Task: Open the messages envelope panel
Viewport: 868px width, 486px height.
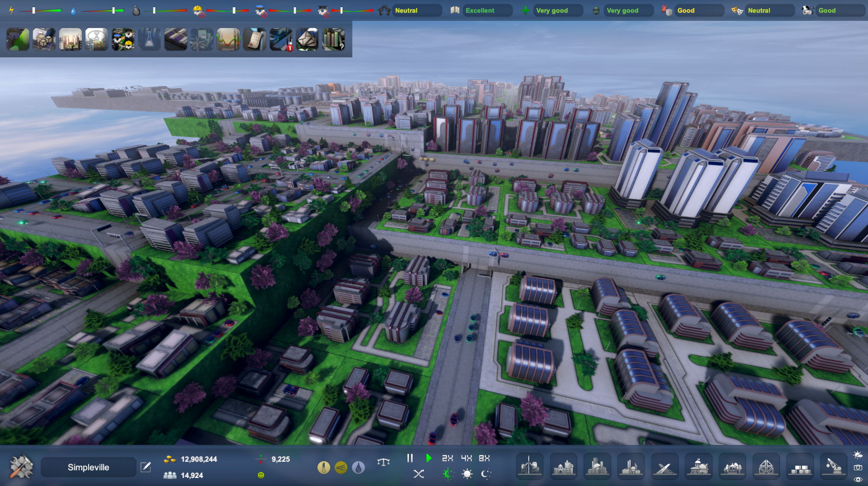Action: click(x=307, y=39)
